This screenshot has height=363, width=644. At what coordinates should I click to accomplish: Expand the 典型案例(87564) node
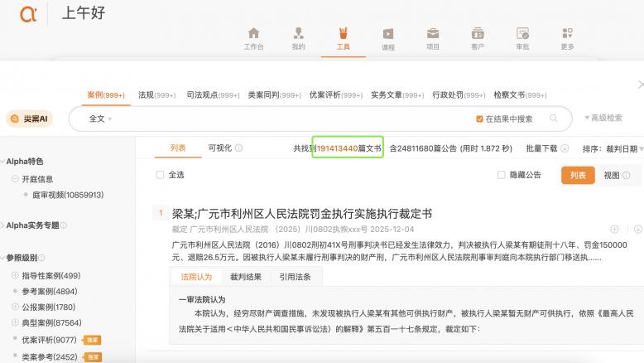[15, 322]
